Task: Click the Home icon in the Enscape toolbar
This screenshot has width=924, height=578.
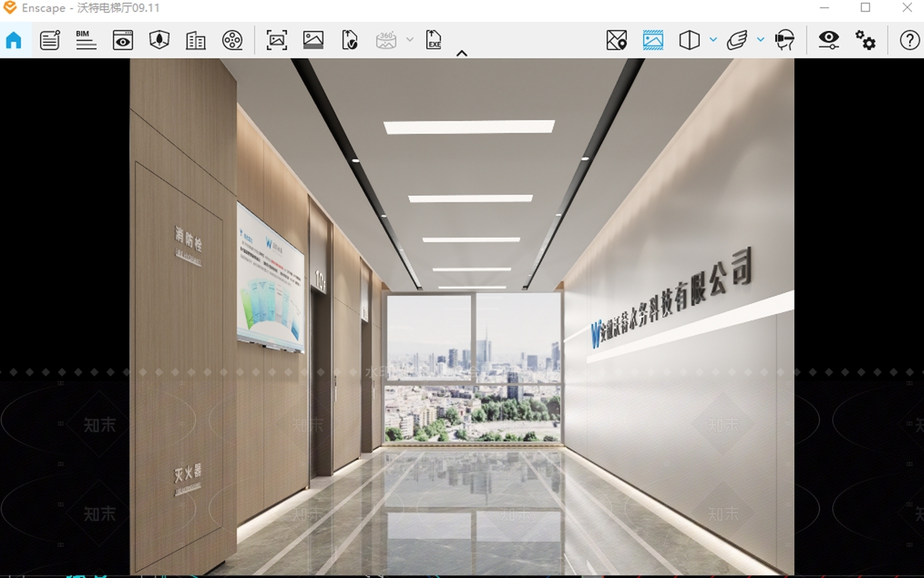Action: [14, 40]
